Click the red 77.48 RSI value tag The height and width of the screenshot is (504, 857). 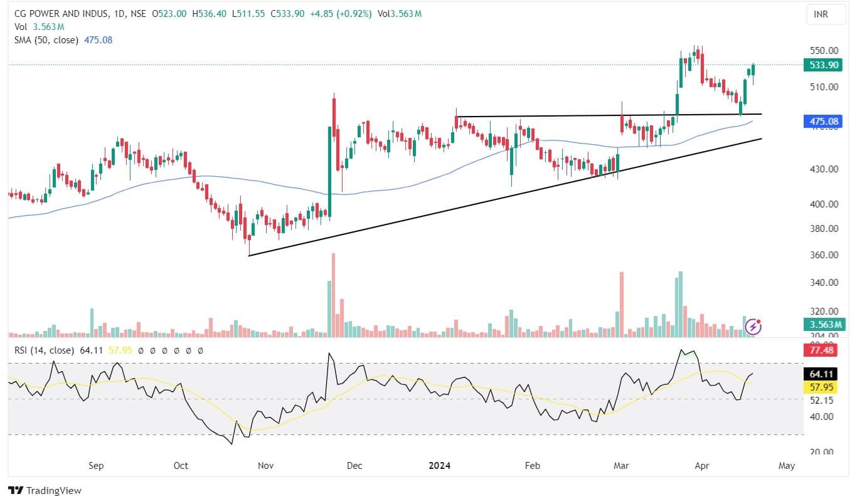click(x=822, y=350)
